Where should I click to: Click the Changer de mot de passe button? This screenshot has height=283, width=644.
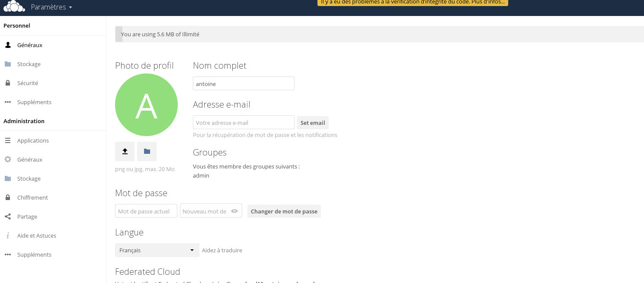point(284,211)
